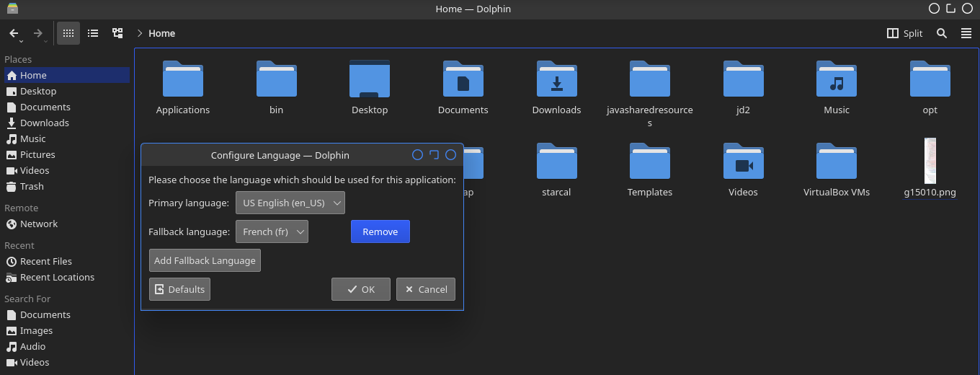This screenshot has width=980, height=375.
Task: Remove the French fallback language
Action: (380, 232)
